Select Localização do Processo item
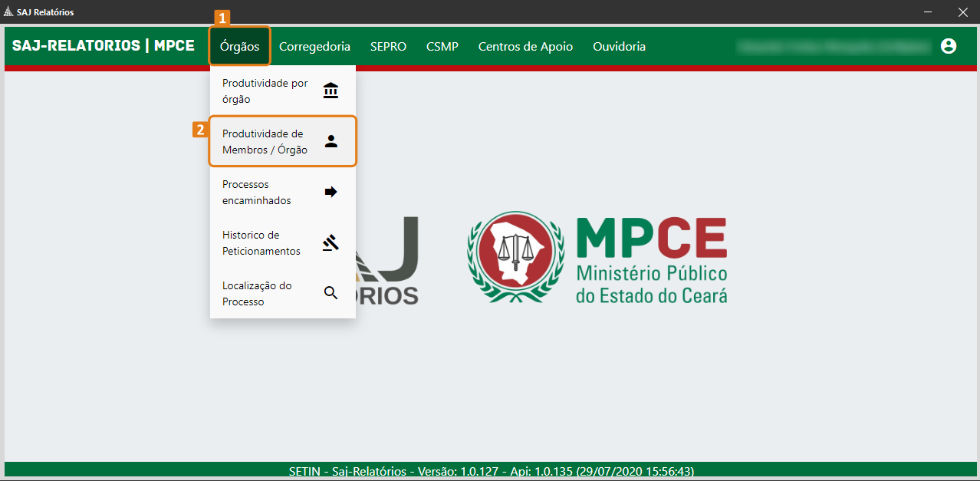This screenshot has width=980, height=481. point(283,293)
